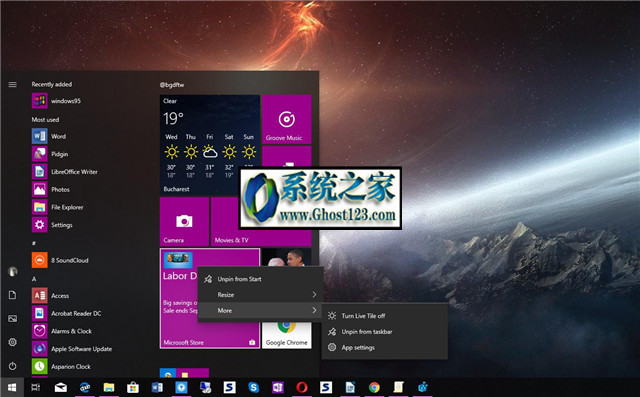Open Settings gear in the Start left rail
The width and height of the screenshot is (640, 397).
13,342
